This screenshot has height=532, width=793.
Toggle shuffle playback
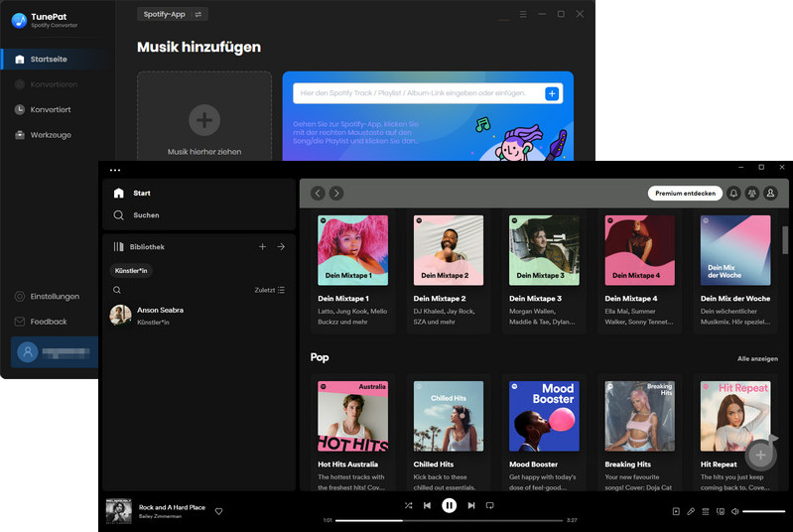click(x=409, y=505)
